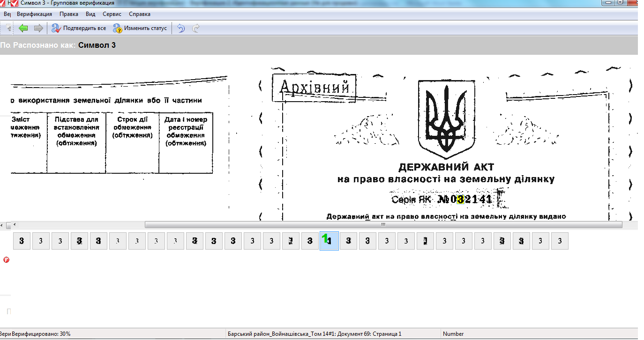The height and width of the screenshot is (340, 644).
Task: Click the ДЕРЖАВНИЙ АКТ heading in document
Action: pos(446,167)
